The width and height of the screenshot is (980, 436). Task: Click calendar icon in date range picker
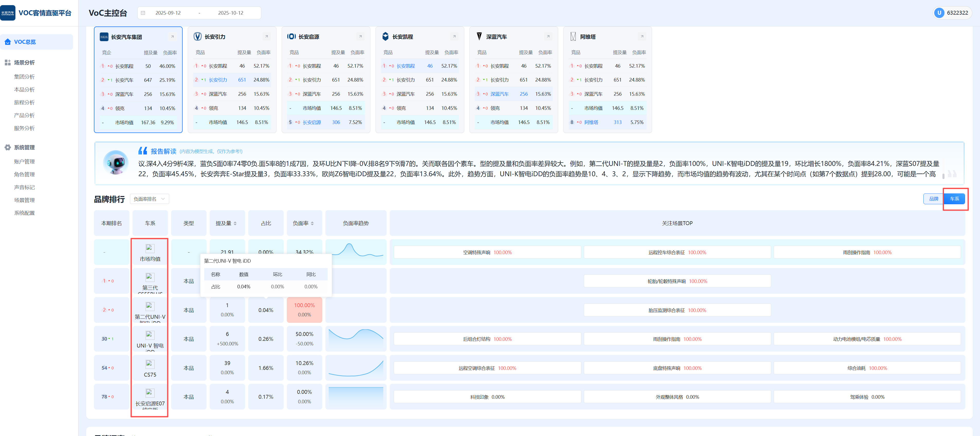pos(143,13)
